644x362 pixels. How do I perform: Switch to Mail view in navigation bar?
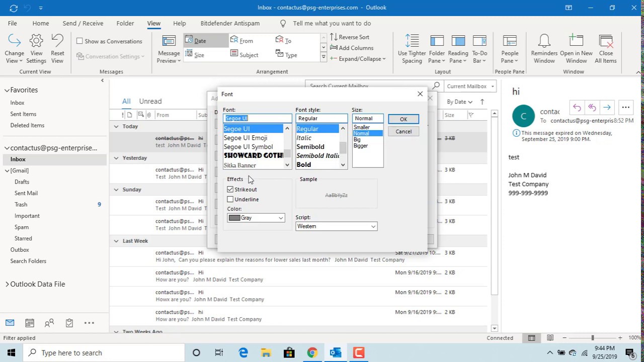tap(10, 323)
